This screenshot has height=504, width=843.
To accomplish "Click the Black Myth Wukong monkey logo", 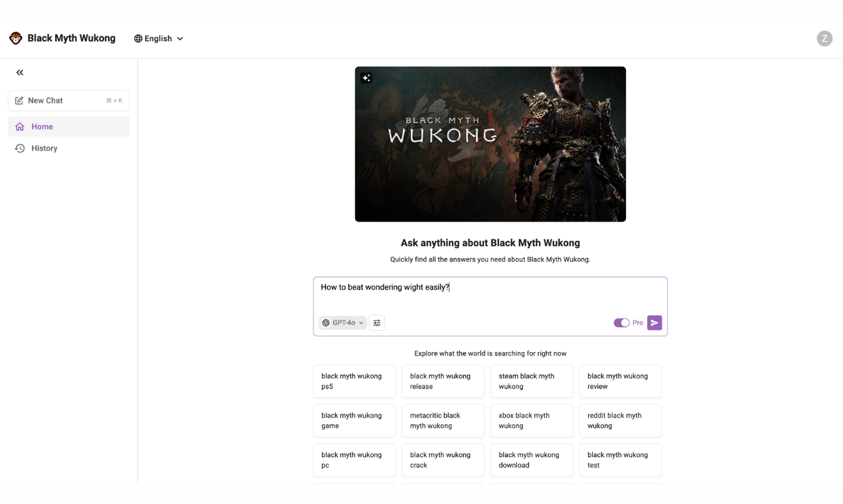I will [x=16, y=38].
